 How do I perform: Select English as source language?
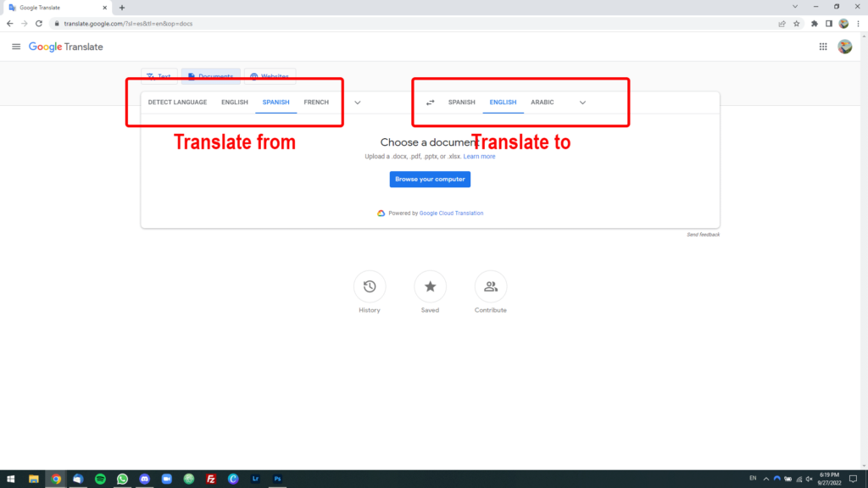(235, 103)
